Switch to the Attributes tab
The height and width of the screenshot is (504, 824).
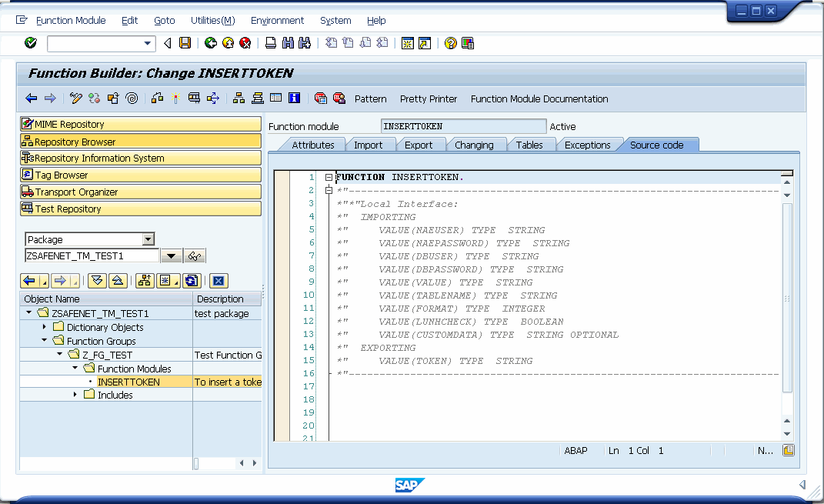point(312,145)
